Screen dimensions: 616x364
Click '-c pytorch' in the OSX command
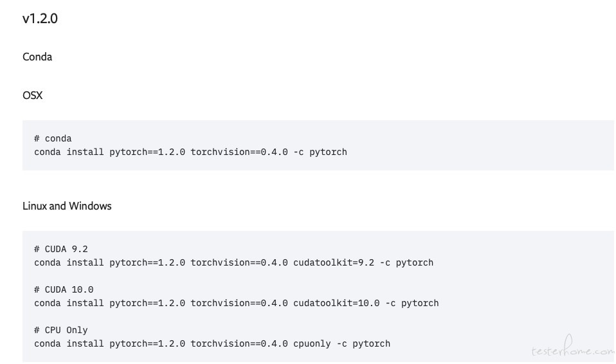click(x=320, y=152)
